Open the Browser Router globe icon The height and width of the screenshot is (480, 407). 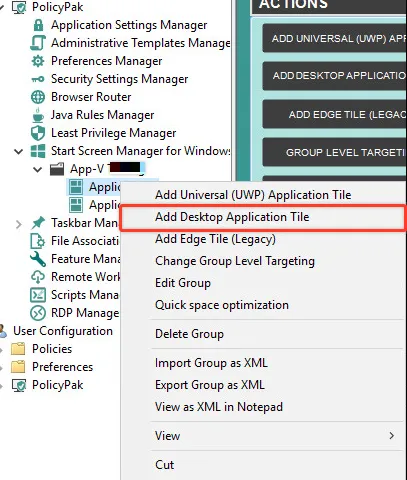click(x=38, y=97)
